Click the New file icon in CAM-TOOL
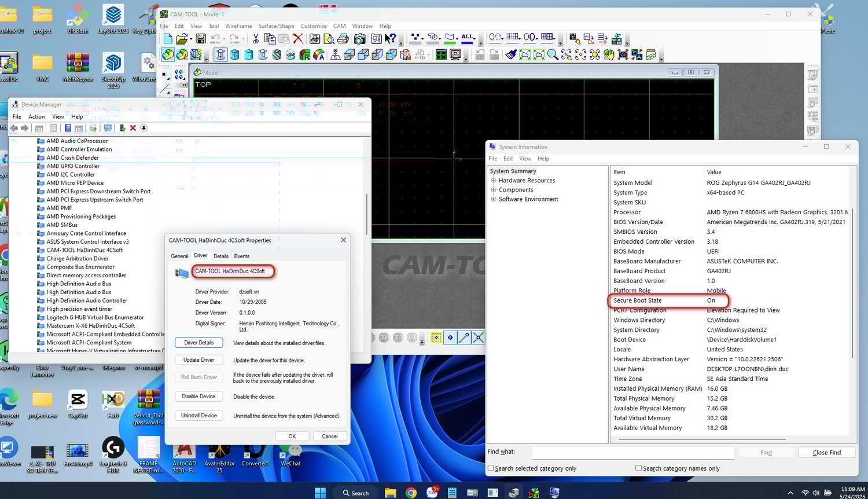This screenshot has height=499, width=868. [167, 39]
